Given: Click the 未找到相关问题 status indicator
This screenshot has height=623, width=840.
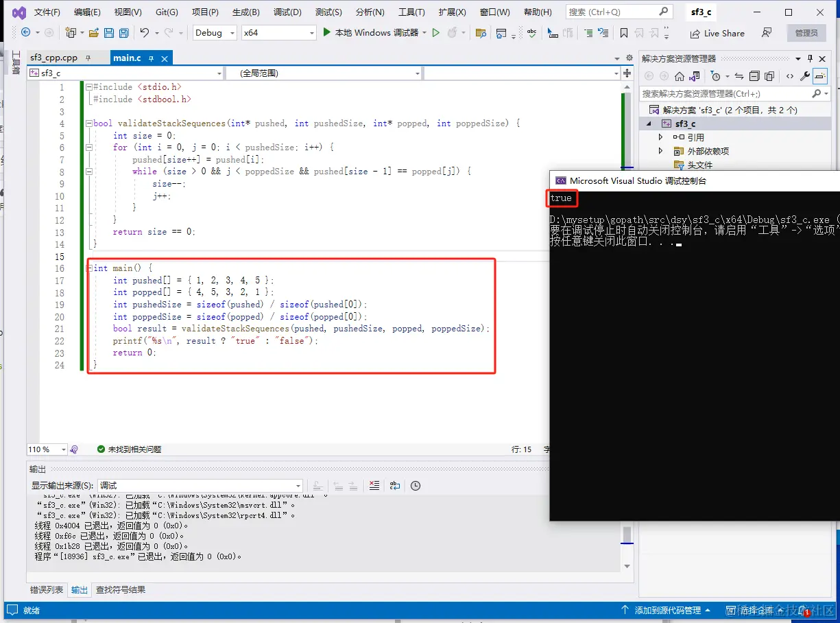Looking at the screenshot, I should click(x=129, y=449).
